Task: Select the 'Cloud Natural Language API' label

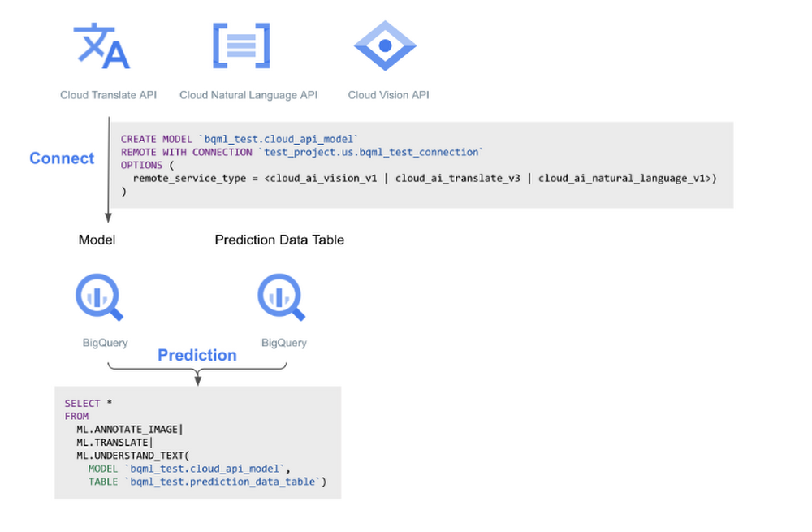Action: pyautogui.click(x=248, y=95)
